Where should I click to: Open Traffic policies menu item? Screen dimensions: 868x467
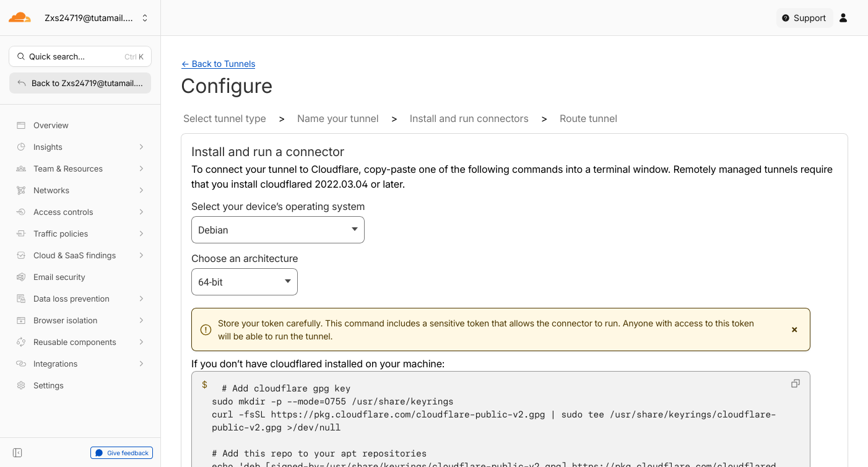pos(80,234)
